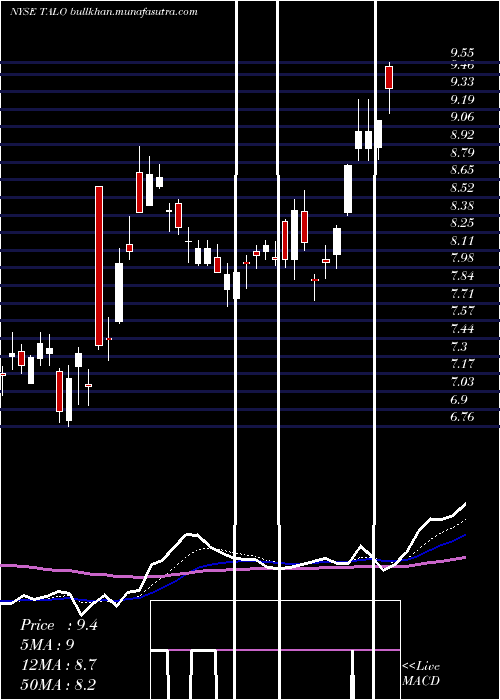Select the 7.57 price axis label
Screen dimensions: 500x700
tap(462, 312)
